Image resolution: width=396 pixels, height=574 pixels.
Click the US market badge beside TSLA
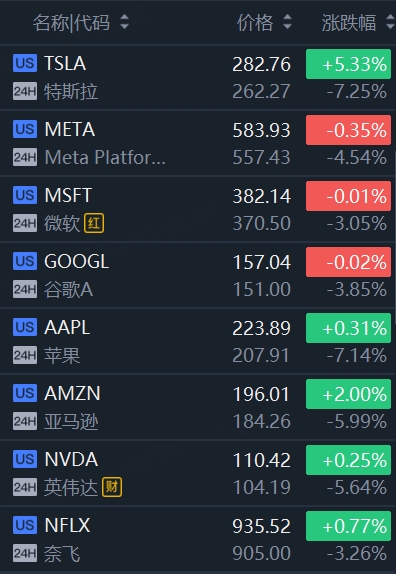click(25, 63)
